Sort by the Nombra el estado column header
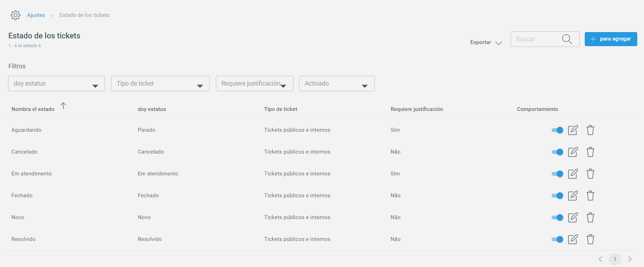 coord(33,109)
